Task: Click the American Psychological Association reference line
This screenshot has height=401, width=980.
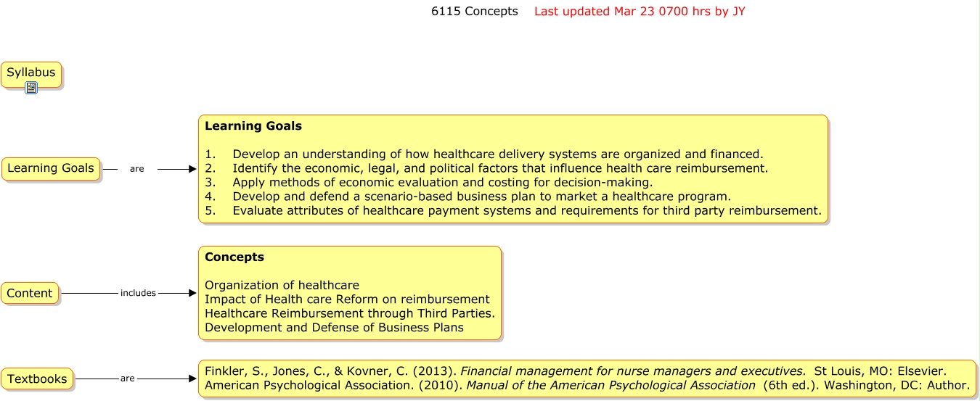Action: tap(587, 386)
